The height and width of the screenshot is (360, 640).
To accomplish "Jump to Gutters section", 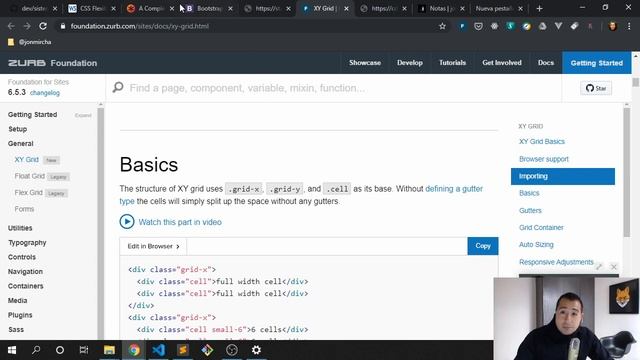I will click(x=530, y=211).
